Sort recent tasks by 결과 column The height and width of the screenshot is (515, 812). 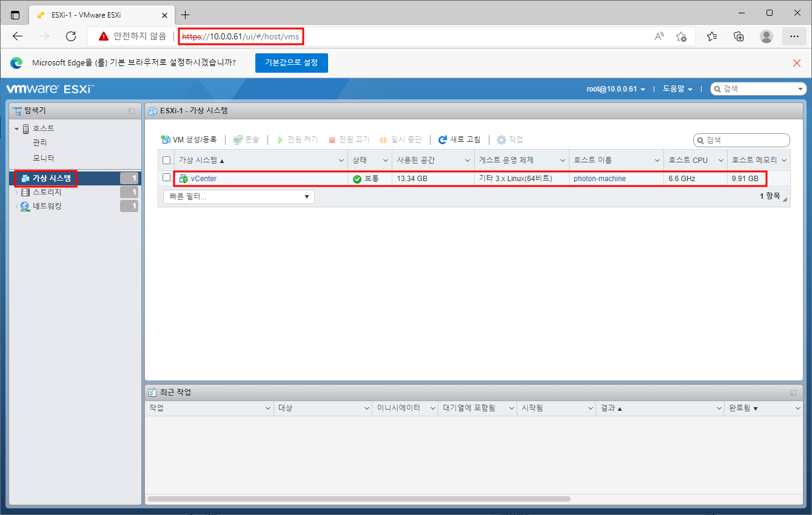click(611, 409)
